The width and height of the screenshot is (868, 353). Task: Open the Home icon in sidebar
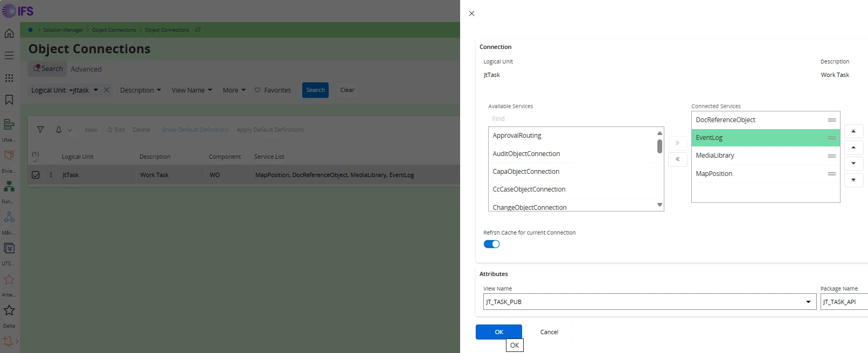(x=9, y=33)
